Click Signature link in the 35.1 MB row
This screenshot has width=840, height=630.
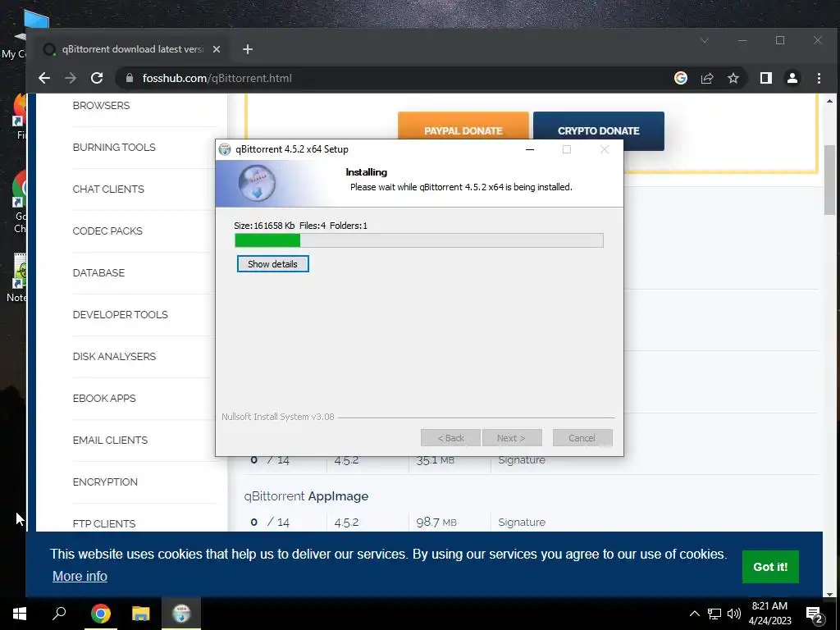tap(522, 459)
